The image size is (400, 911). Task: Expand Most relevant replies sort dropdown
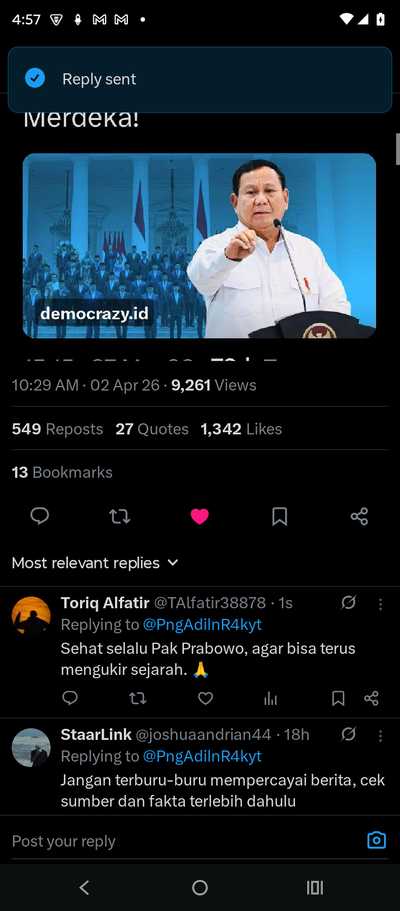[95, 562]
